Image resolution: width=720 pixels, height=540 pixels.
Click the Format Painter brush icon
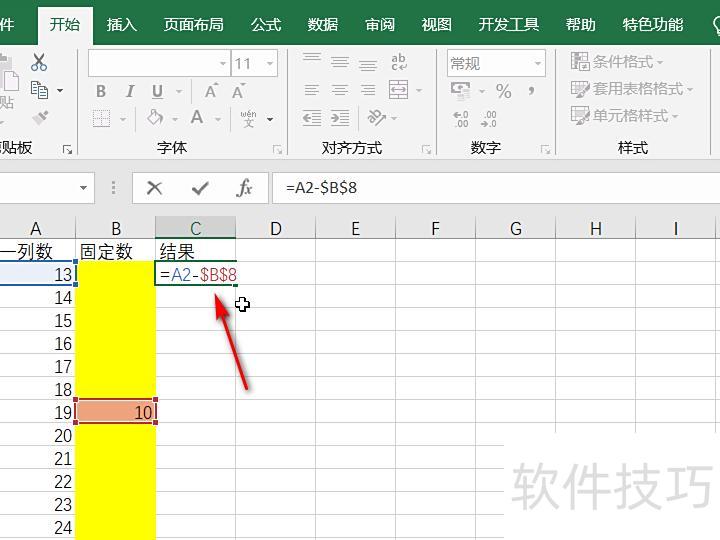tap(40, 118)
